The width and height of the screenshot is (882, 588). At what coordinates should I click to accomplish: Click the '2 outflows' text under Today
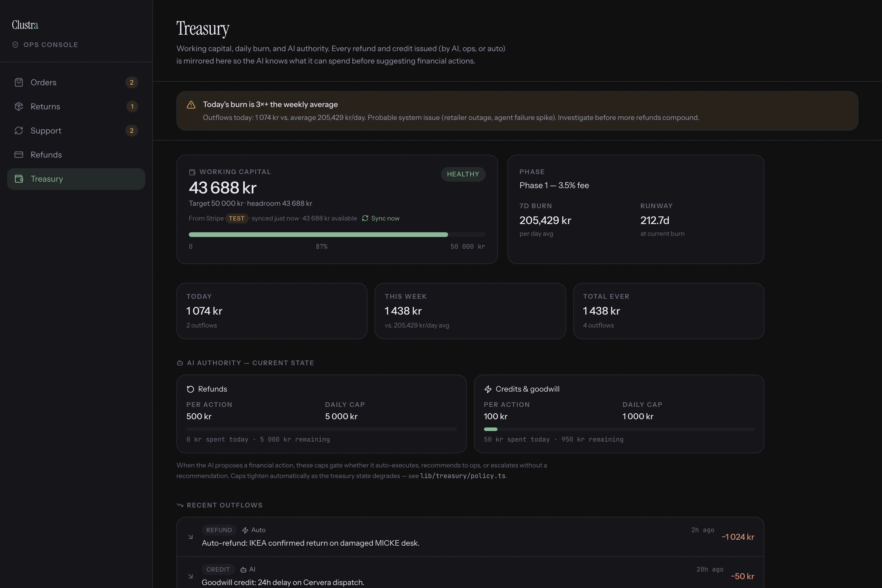pos(202,325)
